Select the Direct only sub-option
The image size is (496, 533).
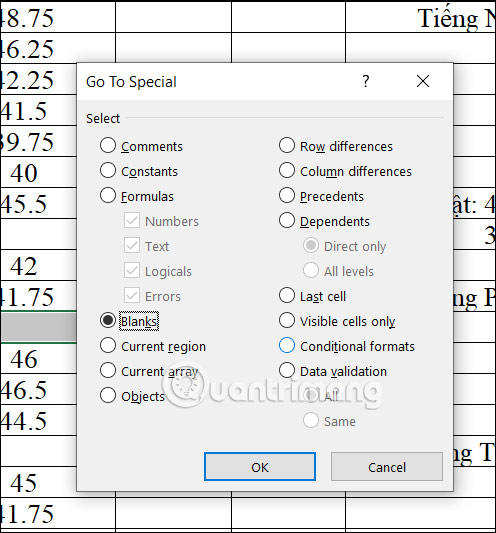311,246
